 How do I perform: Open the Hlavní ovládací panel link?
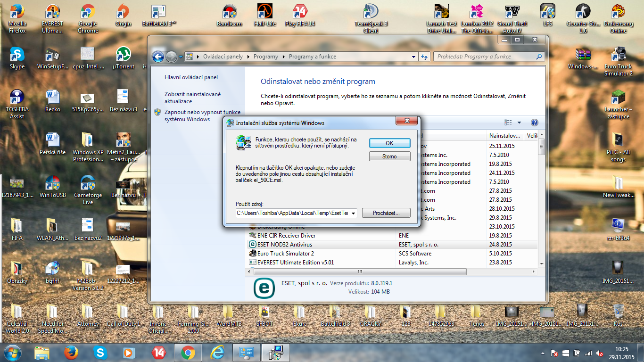coord(191,77)
